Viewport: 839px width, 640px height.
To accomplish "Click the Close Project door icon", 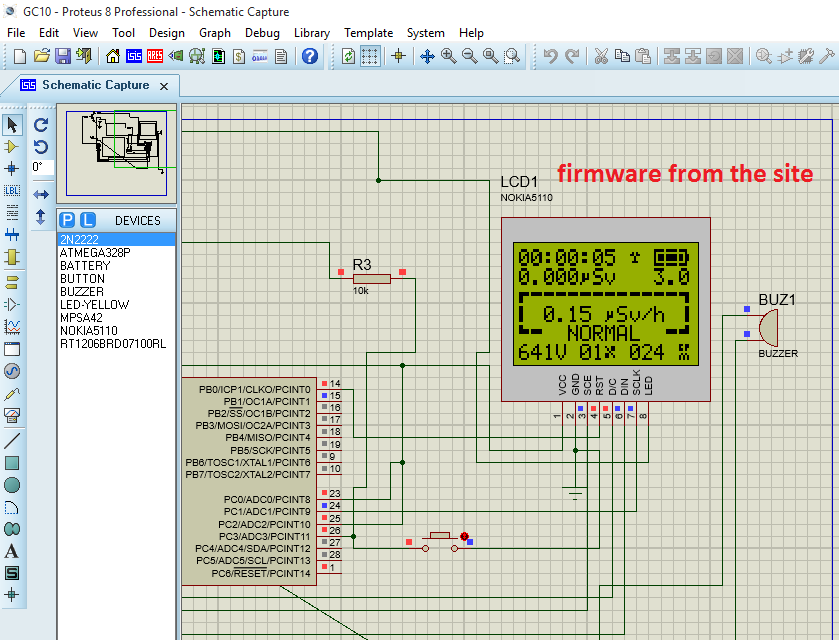I will [x=84, y=56].
